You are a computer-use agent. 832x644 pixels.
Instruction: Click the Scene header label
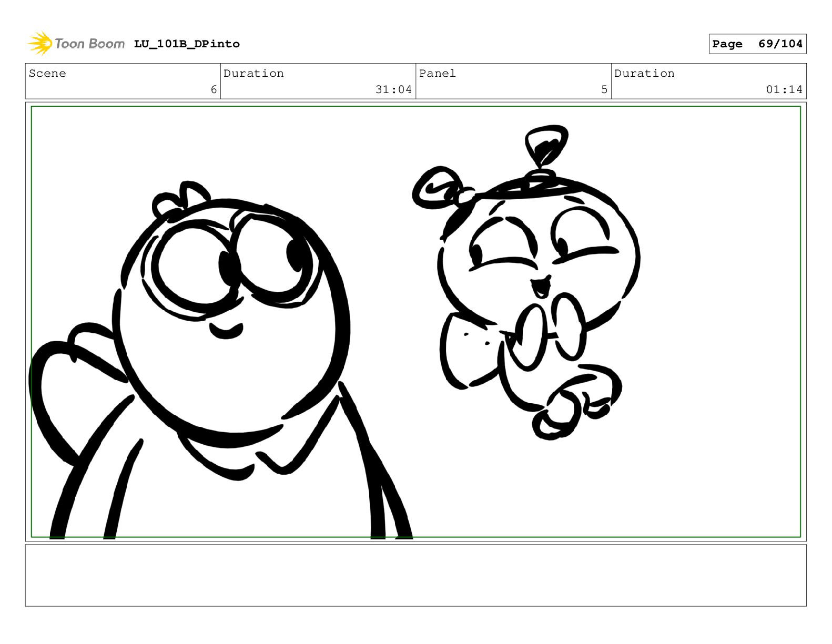pyautogui.click(x=47, y=74)
